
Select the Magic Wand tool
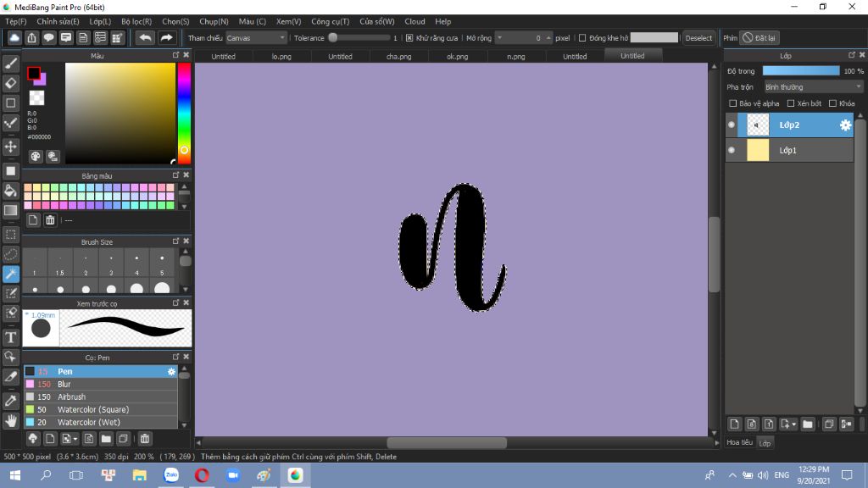(x=10, y=274)
